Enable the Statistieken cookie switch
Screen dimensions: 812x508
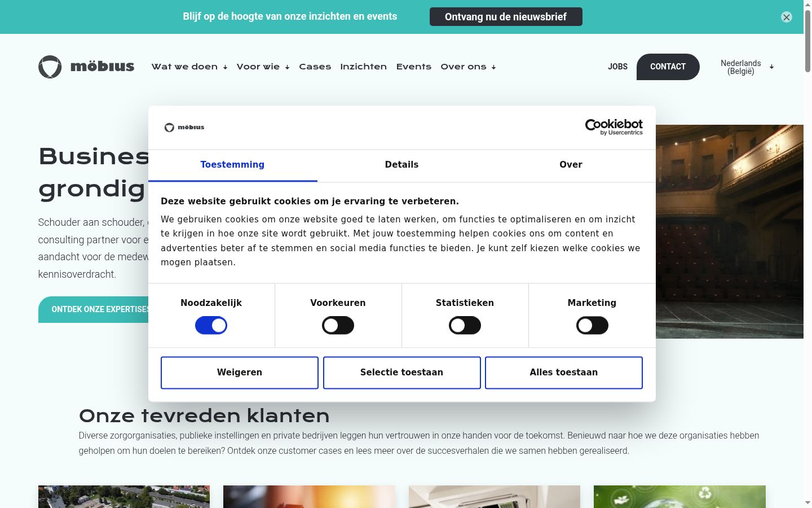click(x=465, y=326)
